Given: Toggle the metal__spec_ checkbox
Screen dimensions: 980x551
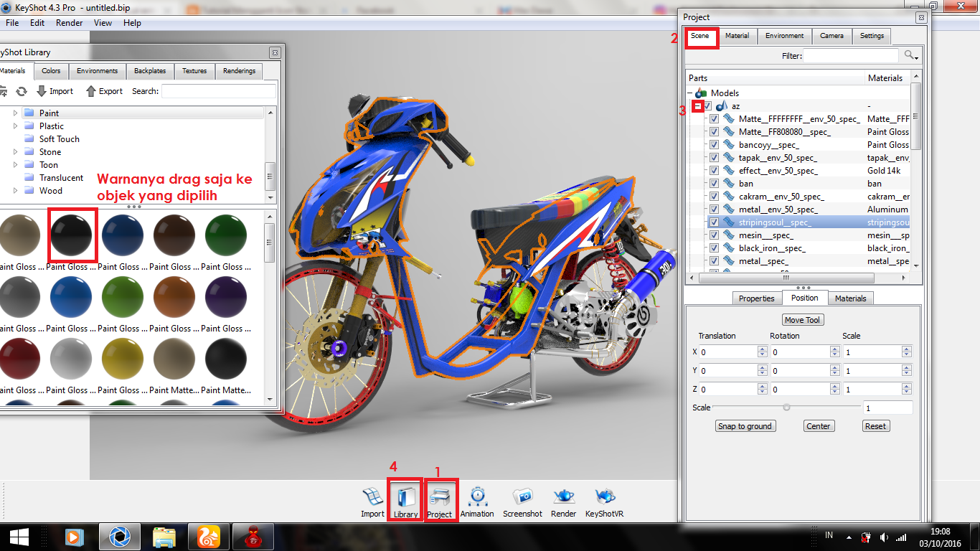Looking at the screenshot, I should click(714, 261).
